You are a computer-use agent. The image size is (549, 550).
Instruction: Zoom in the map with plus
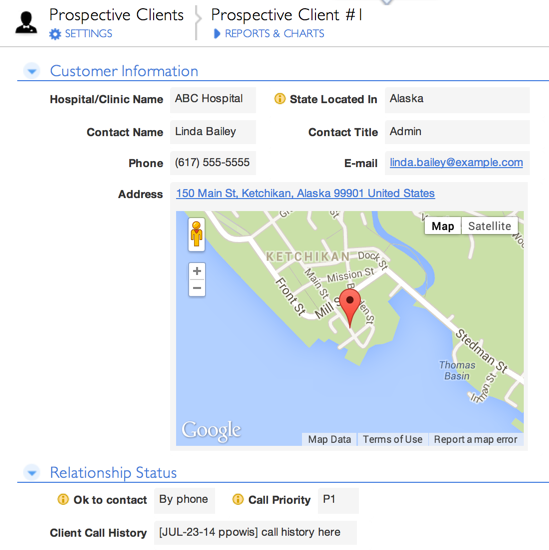point(197,271)
